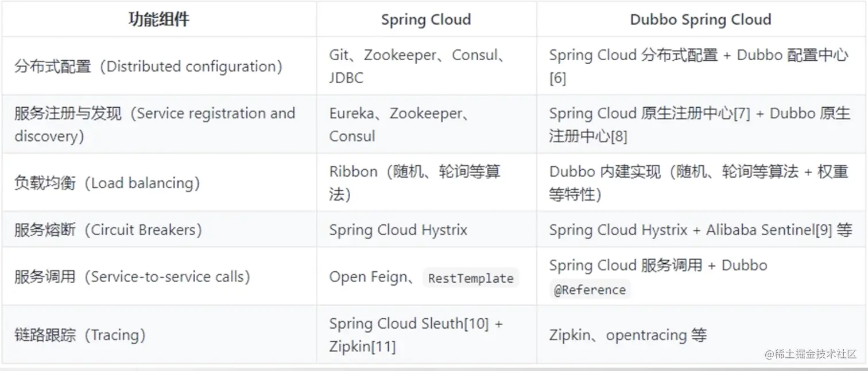This screenshot has height=371, width=868.
Task: Click the RestTemplate code tag
Action: [471, 278]
